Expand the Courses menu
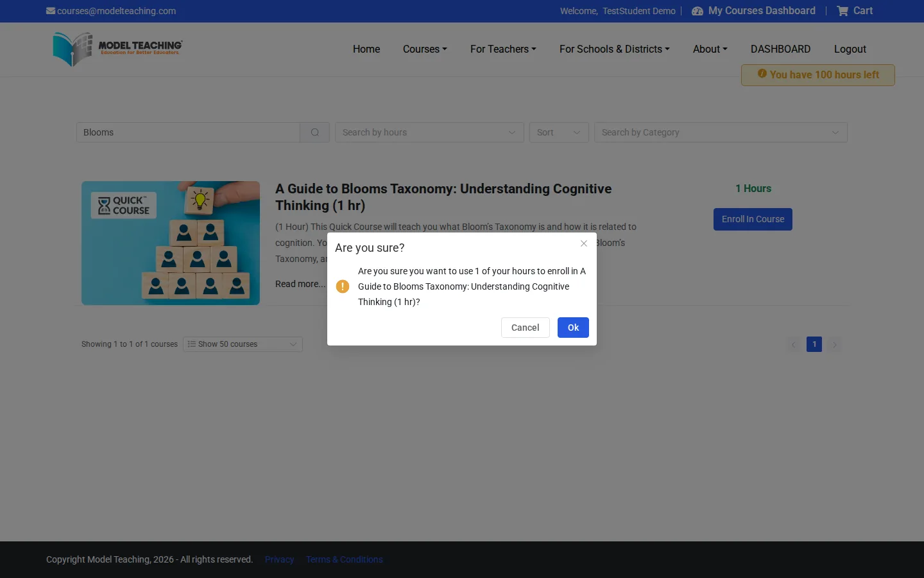The height and width of the screenshot is (578, 924). tap(425, 49)
